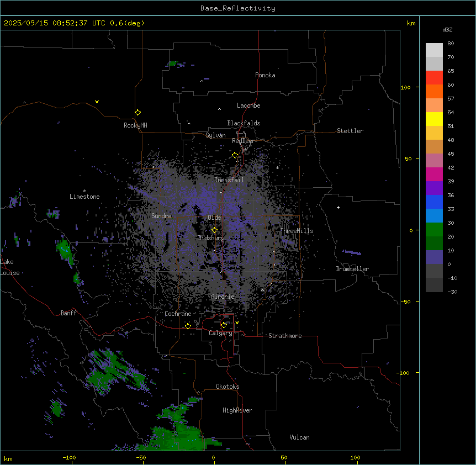Select the Strathmore label
Screen dimensions: 476x465
point(285,336)
